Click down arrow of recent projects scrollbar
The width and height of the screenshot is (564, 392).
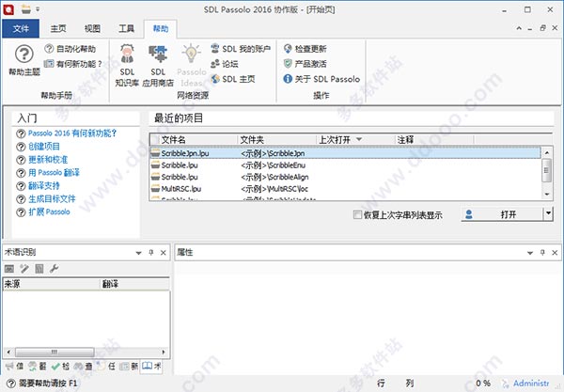click(x=547, y=195)
